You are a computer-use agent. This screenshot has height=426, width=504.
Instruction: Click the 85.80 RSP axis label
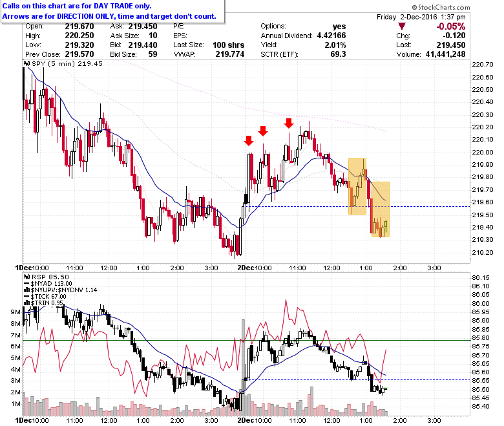[x=481, y=338]
